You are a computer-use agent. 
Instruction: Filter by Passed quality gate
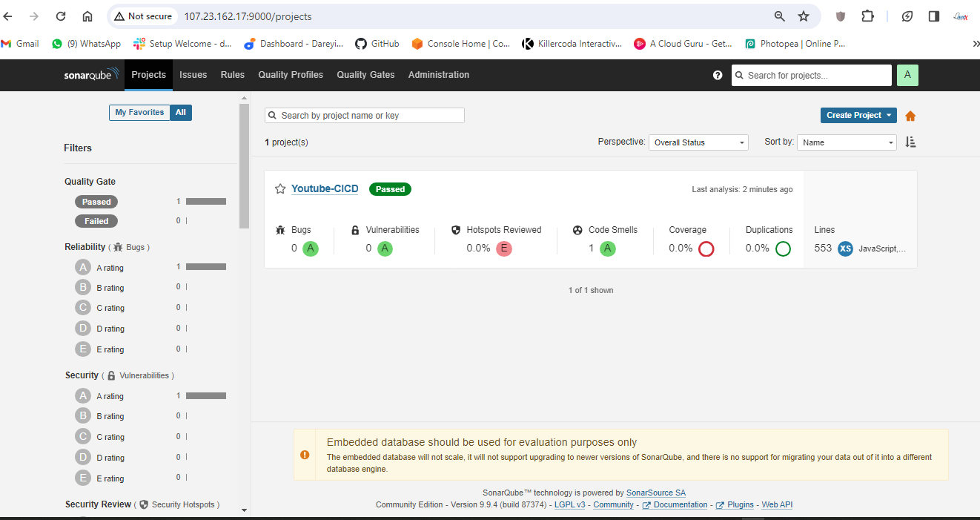click(96, 202)
